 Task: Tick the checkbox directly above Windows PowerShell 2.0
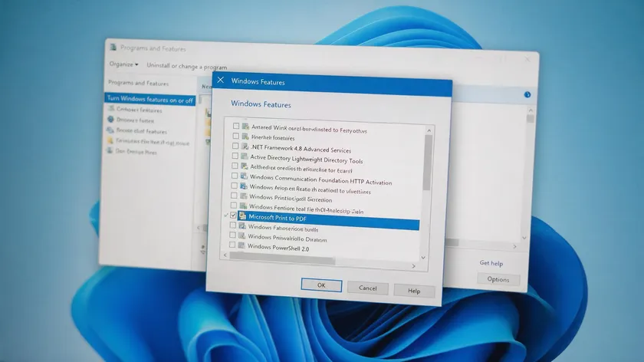tap(232, 235)
